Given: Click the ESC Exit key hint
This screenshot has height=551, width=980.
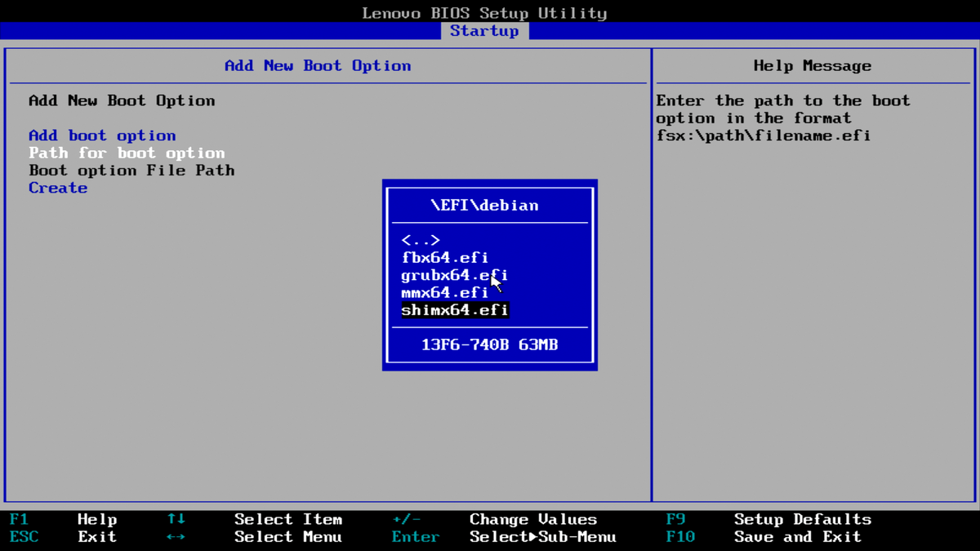Looking at the screenshot, I should click(64, 537).
